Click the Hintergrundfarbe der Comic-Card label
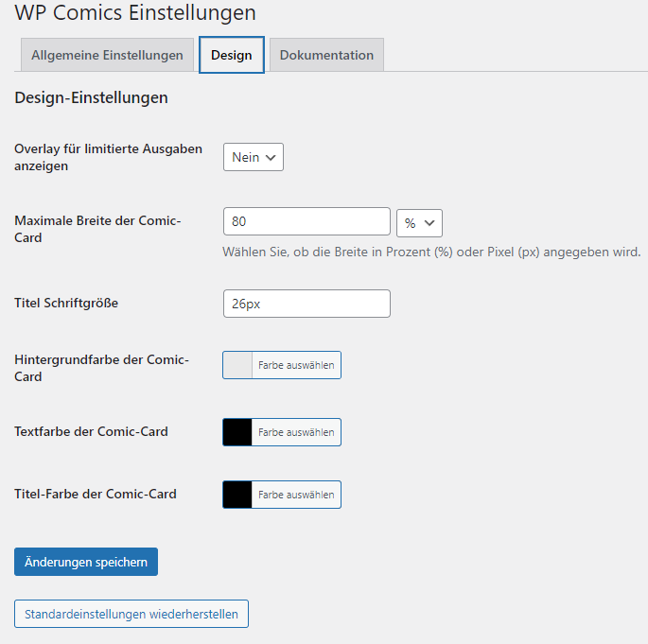 (101, 368)
